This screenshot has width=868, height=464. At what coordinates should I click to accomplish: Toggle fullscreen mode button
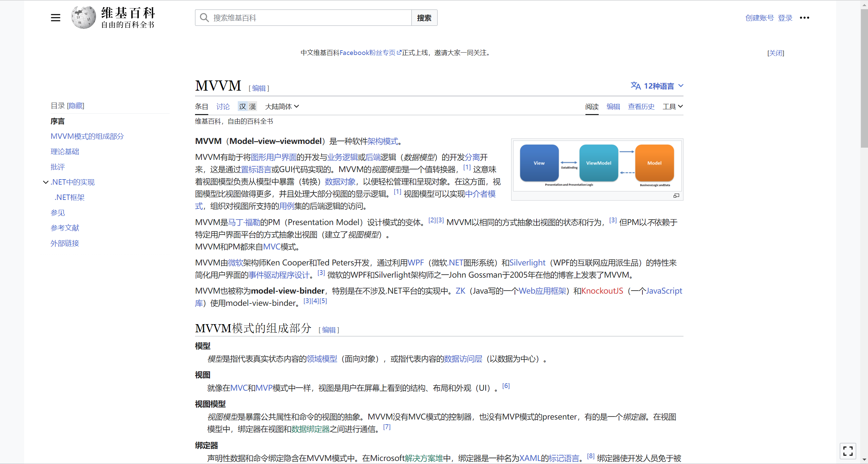848,451
